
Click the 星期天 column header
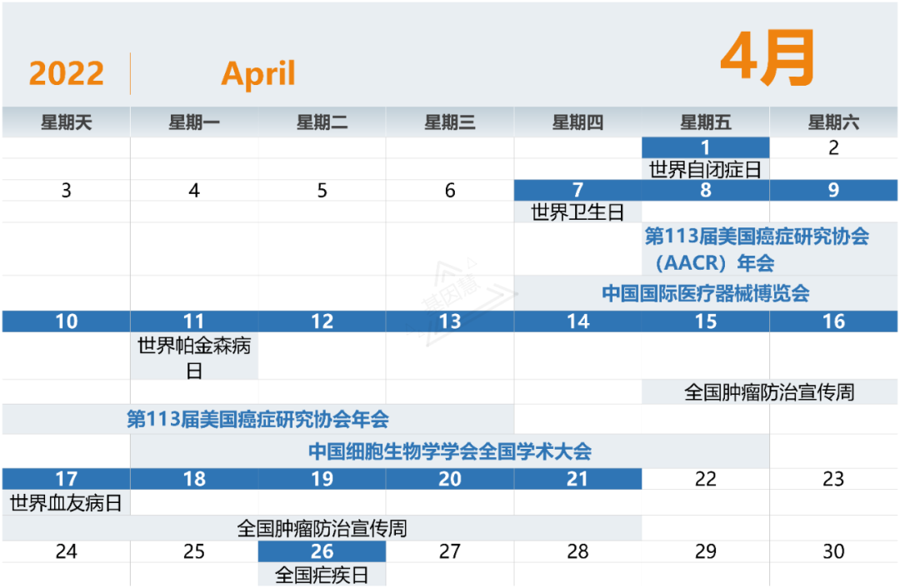(66, 123)
